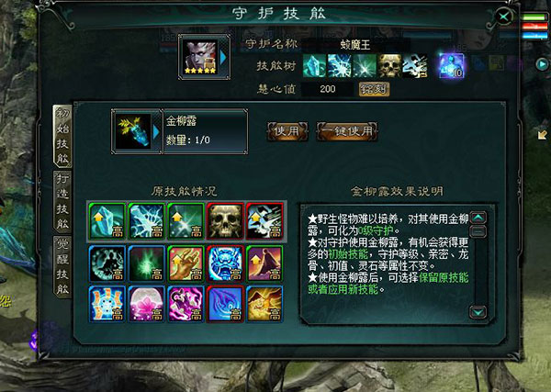
Task: Expand guardian selection arrow beside portrait
Action: [x=223, y=58]
